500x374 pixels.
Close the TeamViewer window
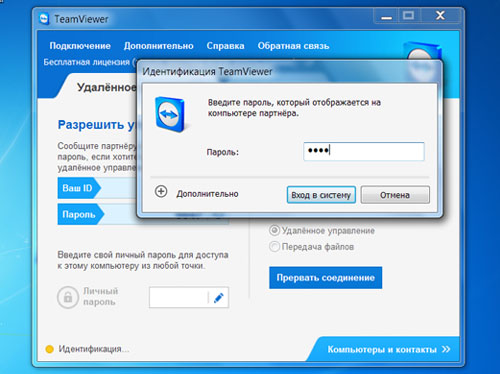coord(441,15)
